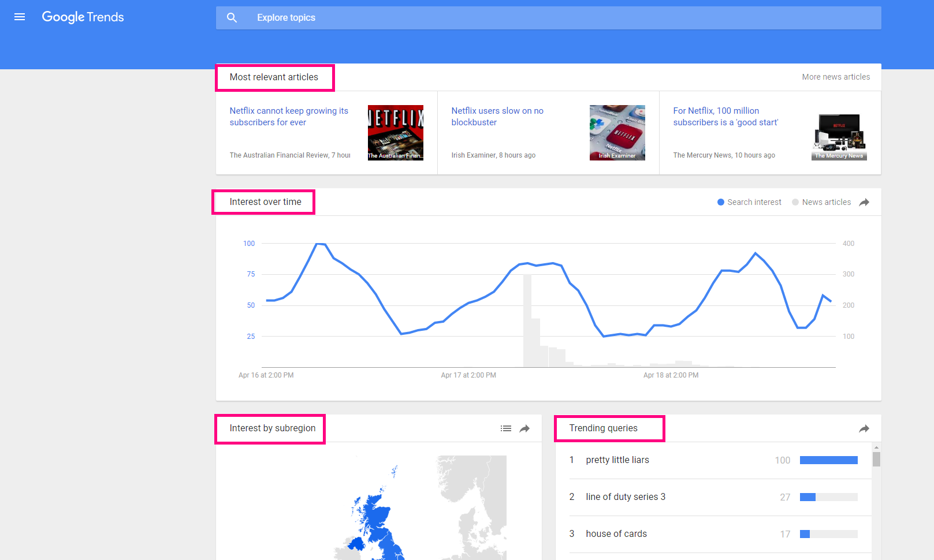Click the Trending queries heading
Screen dimensions: 934x560
pyautogui.click(x=604, y=428)
